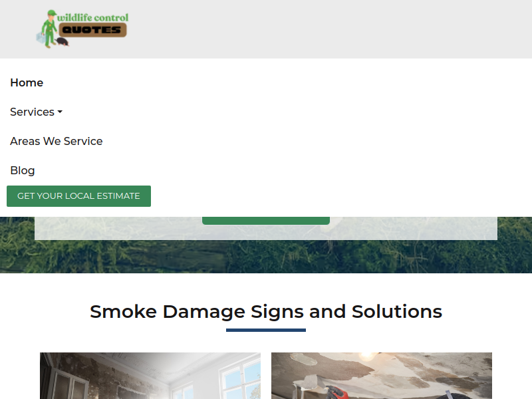This screenshot has height=399, width=532.
Task: Click the grassy hero background image
Action: point(266,257)
